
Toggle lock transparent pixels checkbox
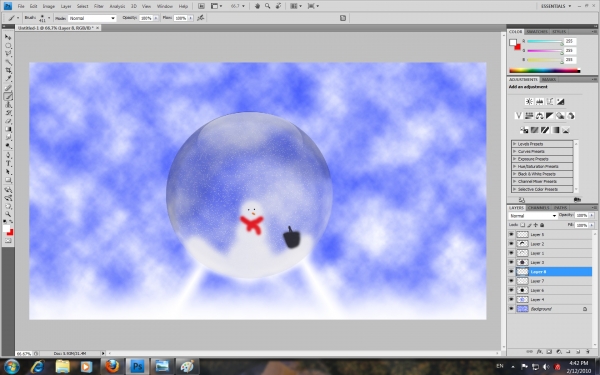click(x=522, y=225)
